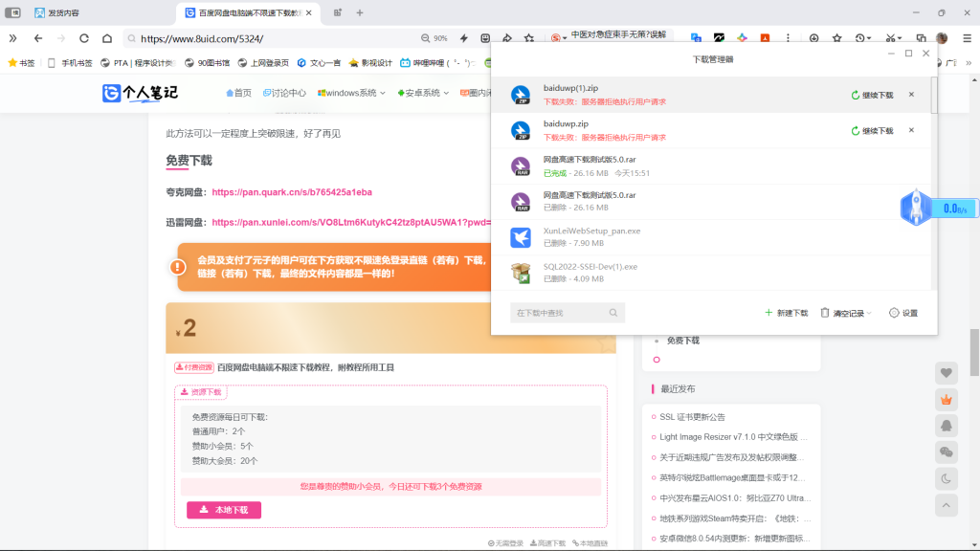
Task: Switch to night mode with the moon icon
Action: [947, 479]
